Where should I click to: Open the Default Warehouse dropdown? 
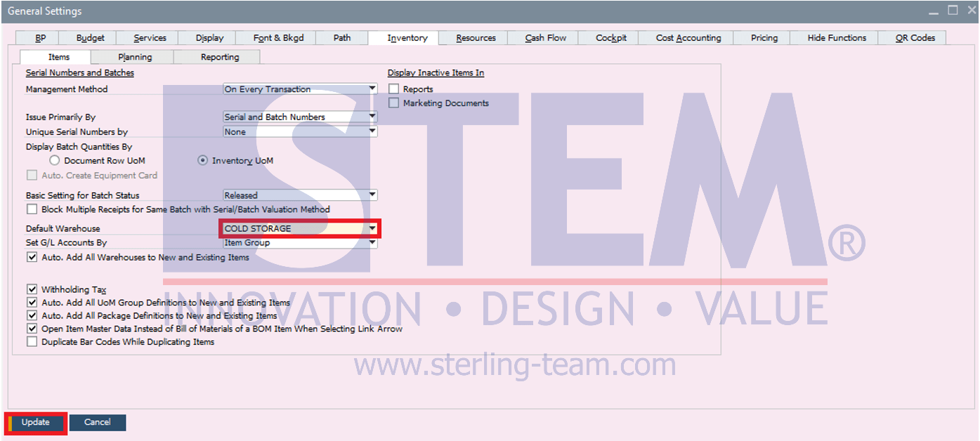coord(372,228)
